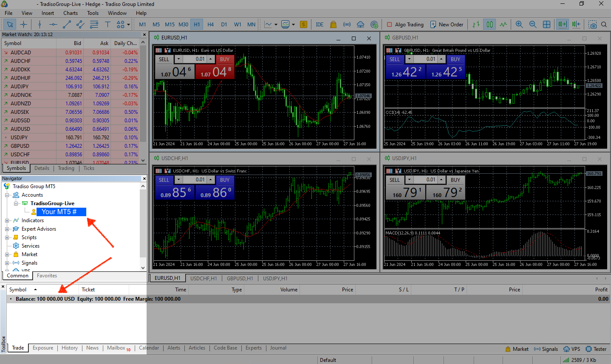Click SELL on EURUSD chart panel
The image size is (611, 364).
[164, 59]
